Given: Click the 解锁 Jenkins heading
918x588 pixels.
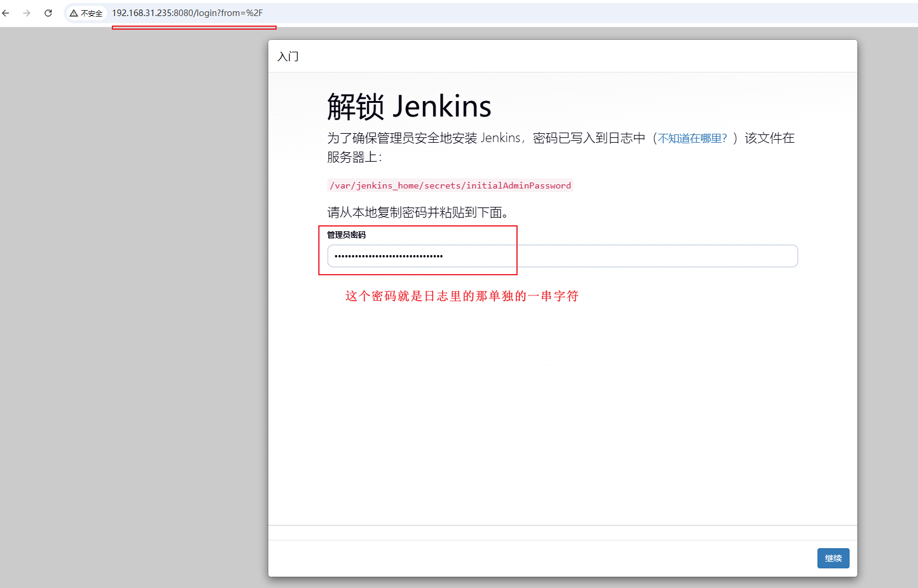Looking at the screenshot, I should tap(409, 107).
